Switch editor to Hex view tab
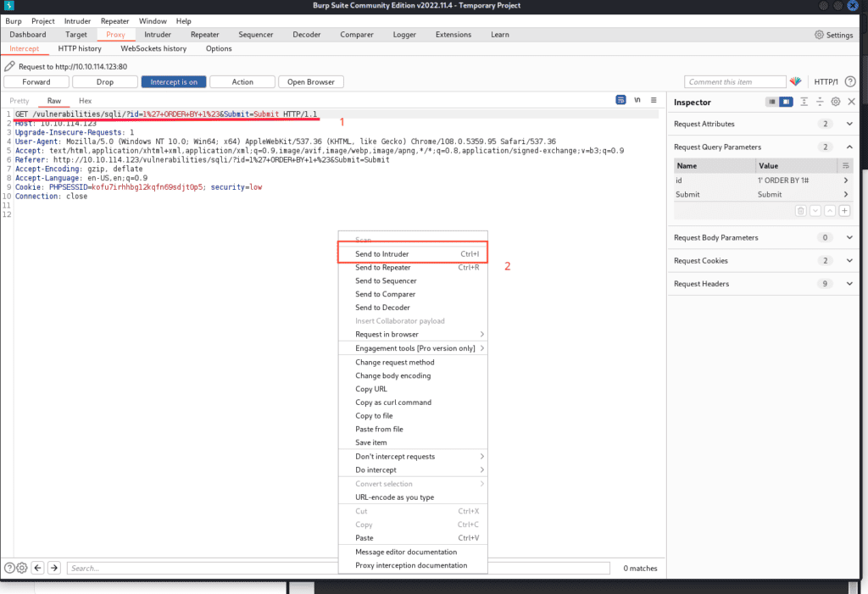This screenshot has width=868, height=594. (86, 101)
